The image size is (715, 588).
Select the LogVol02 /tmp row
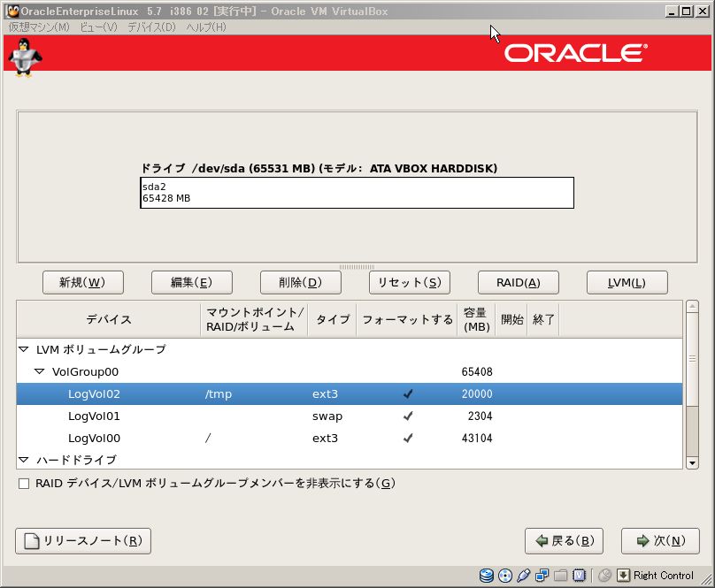pyautogui.click(x=350, y=393)
